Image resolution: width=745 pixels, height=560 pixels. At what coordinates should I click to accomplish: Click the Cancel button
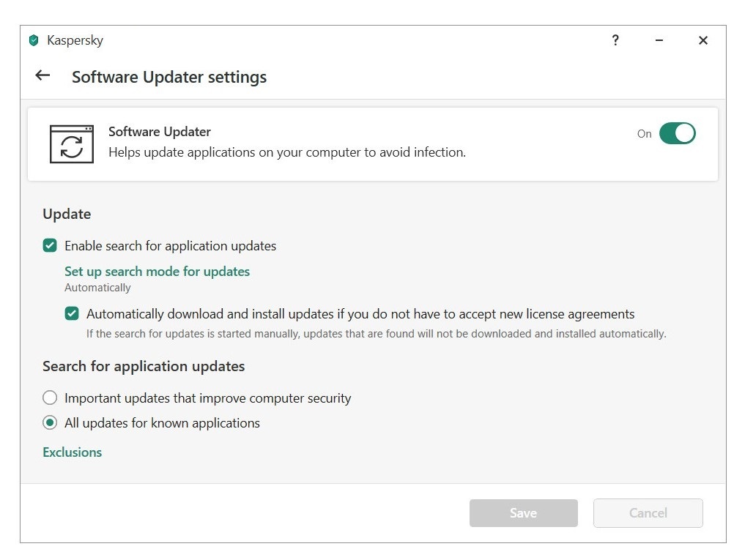tap(648, 513)
